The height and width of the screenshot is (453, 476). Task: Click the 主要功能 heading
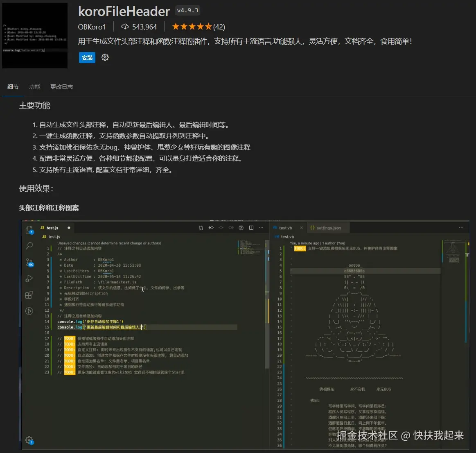click(x=34, y=105)
